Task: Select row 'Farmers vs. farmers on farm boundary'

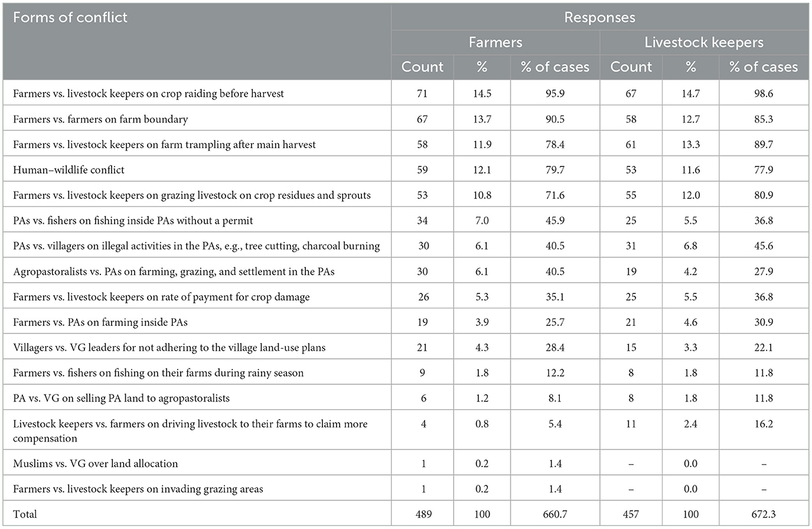Action: (406, 119)
